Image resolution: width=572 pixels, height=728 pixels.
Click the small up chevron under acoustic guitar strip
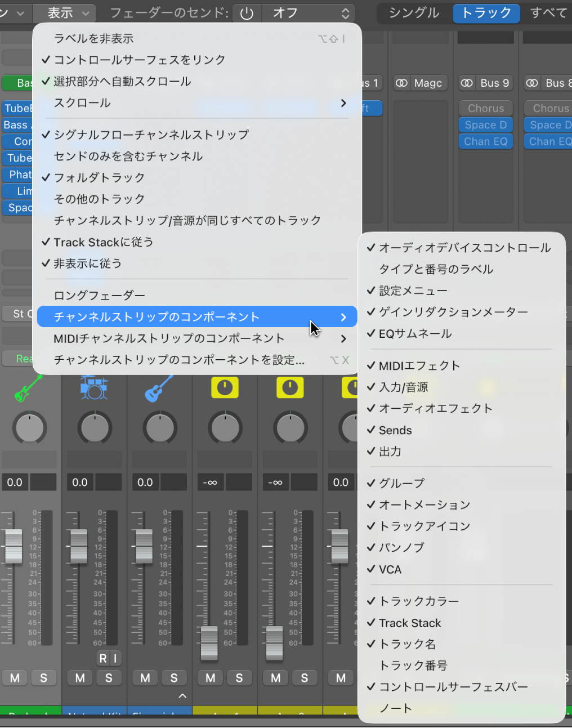182,696
